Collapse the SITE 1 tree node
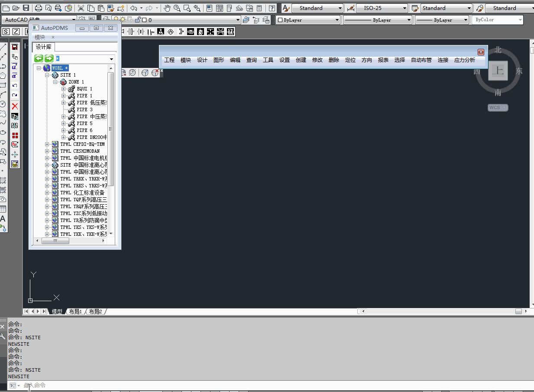534x392 pixels. [47, 75]
